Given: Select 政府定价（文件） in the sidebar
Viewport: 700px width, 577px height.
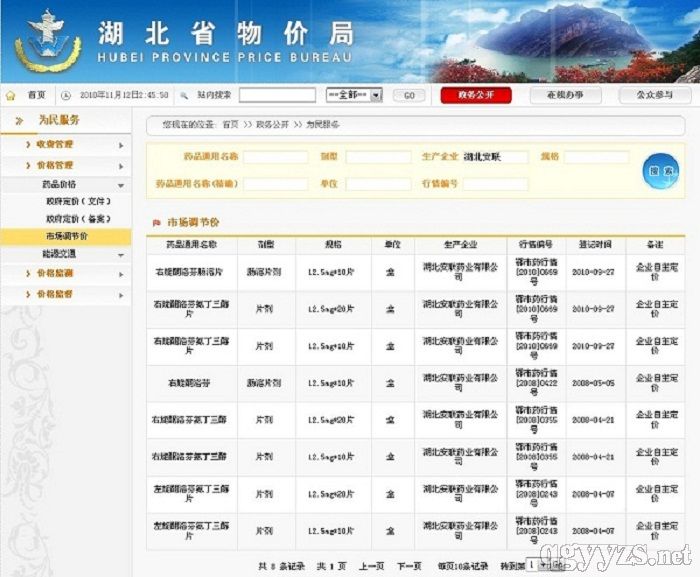Looking at the screenshot, I should point(80,202).
